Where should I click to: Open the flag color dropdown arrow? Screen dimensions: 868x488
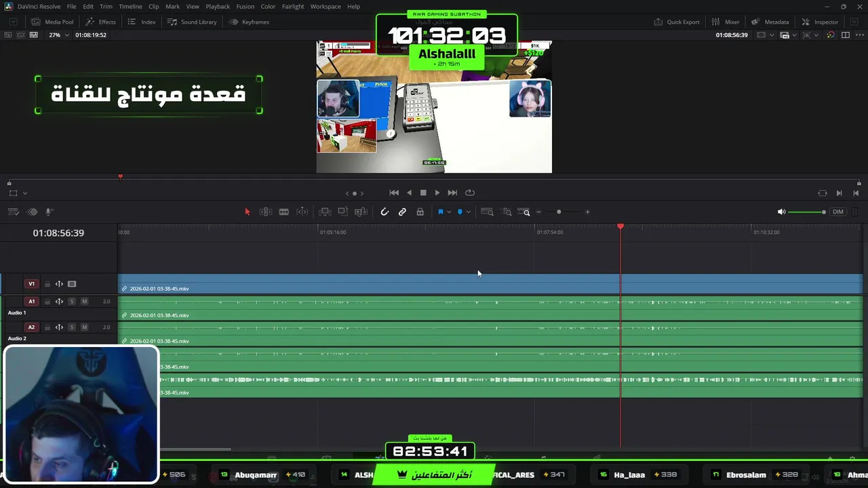tap(449, 212)
